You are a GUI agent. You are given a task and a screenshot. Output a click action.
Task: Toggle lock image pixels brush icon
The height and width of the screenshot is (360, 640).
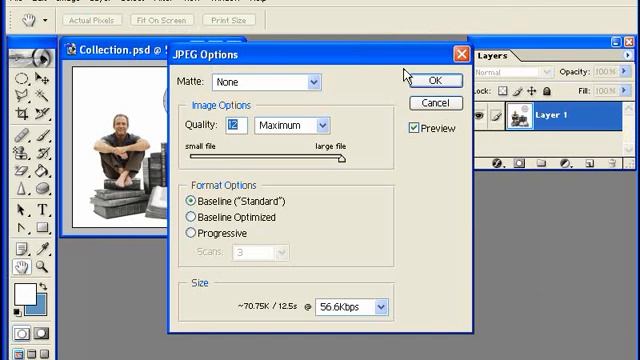pos(518,91)
